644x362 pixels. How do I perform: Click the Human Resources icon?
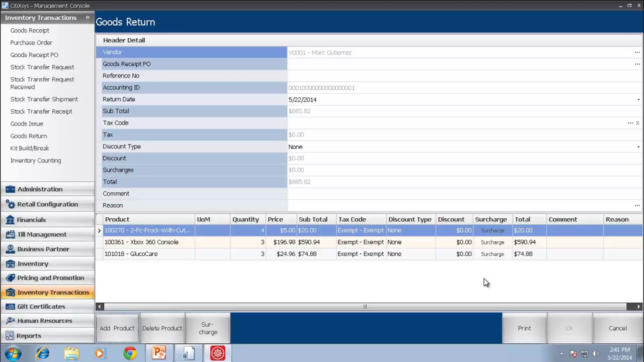point(10,321)
